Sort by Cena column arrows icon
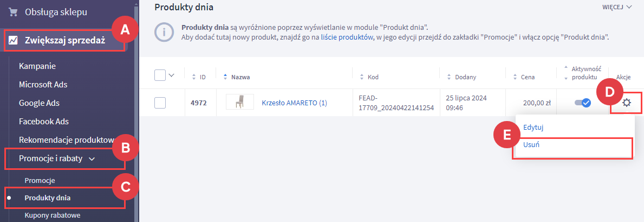 515,77
